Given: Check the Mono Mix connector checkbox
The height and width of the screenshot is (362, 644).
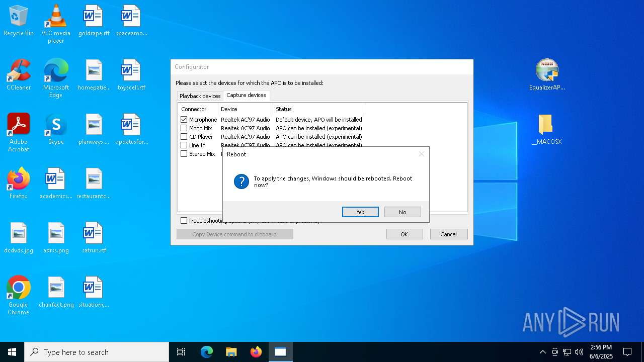Looking at the screenshot, I should [x=184, y=128].
